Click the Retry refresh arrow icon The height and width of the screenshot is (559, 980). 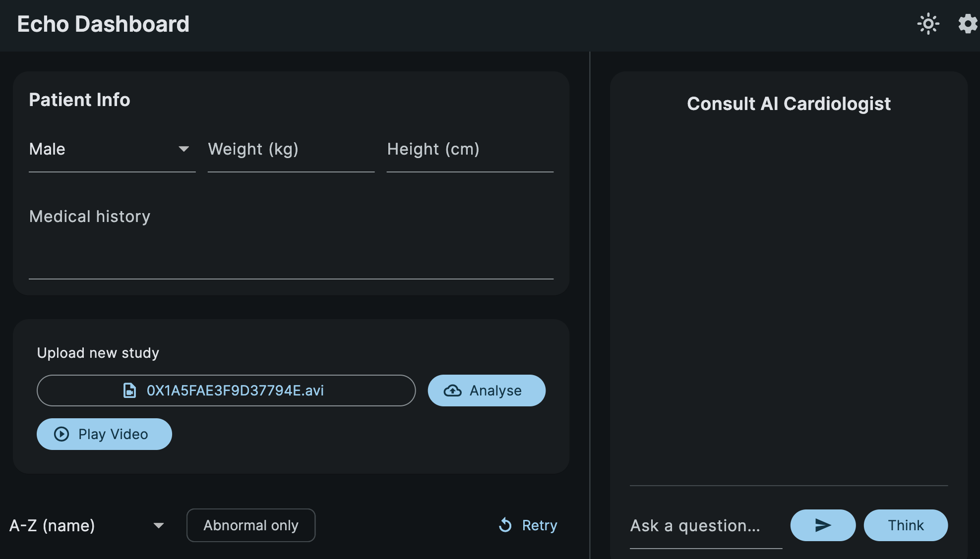505,525
